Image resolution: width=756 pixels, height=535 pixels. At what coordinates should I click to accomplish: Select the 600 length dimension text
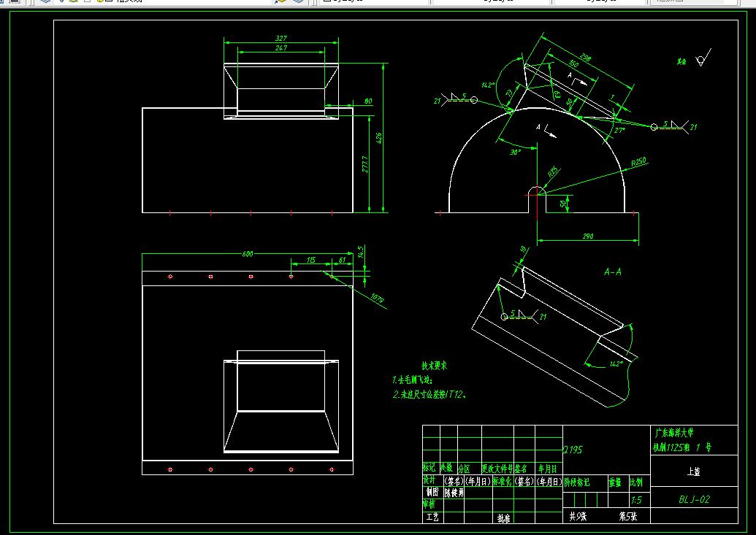click(248, 254)
